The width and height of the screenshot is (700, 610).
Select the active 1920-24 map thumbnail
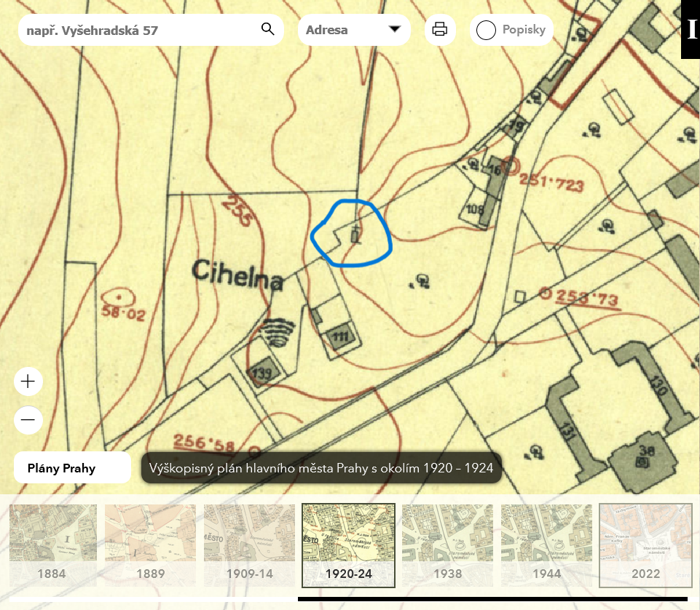[348, 545]
